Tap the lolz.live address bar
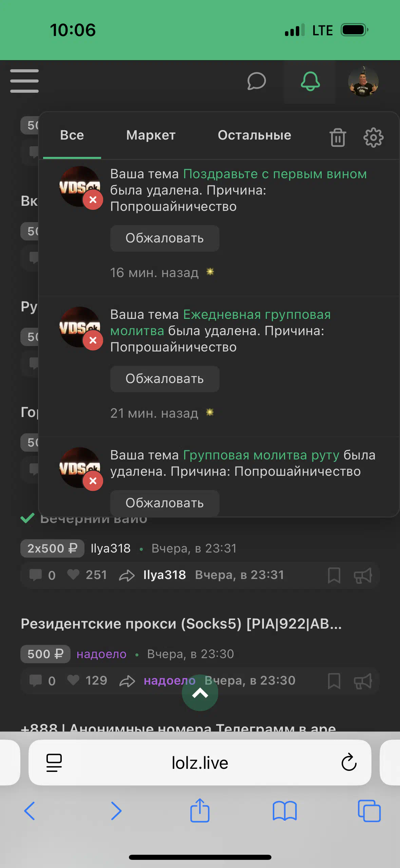This screenshot has width=400, height=868. pyautogui.click(x=200, y=763)
